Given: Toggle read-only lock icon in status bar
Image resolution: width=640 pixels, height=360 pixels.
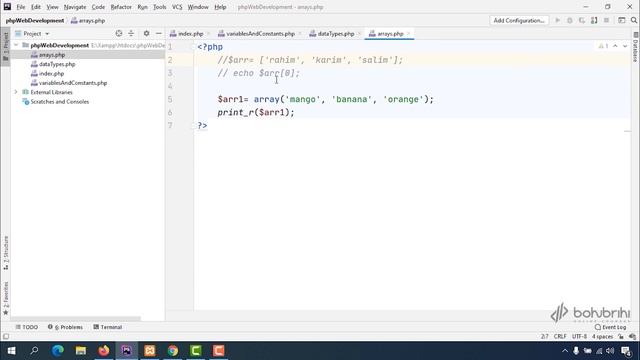Looking at the screenshot, I should click(x=621, y=337).
